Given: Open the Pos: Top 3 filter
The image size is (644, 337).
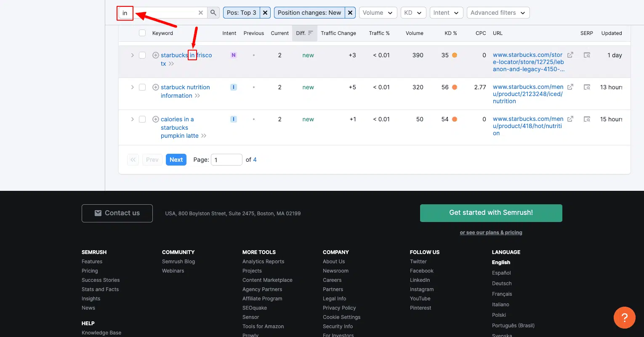Looking at the screenshot, I should click(x=242, y=13).
